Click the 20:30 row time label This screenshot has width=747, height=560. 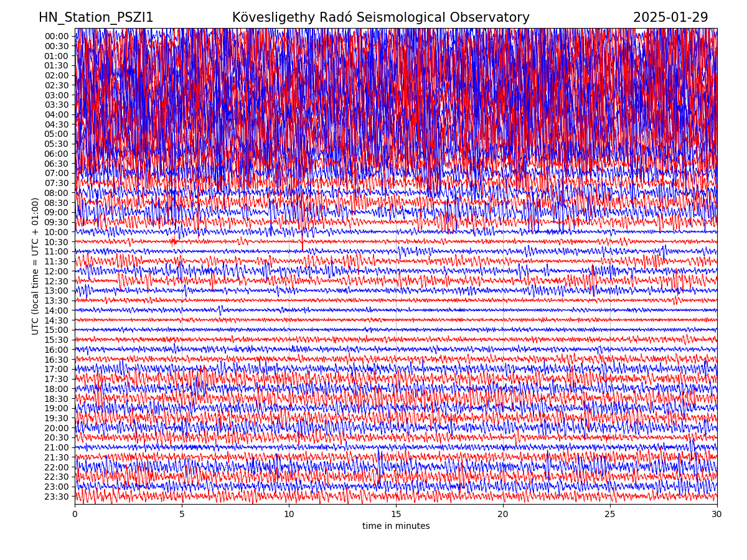[x=56, y=437]
